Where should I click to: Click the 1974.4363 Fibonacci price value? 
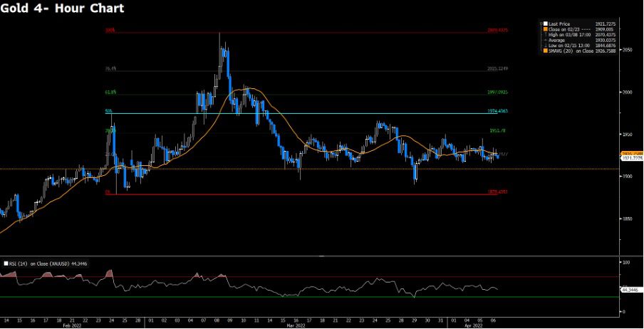coord(498,111)
